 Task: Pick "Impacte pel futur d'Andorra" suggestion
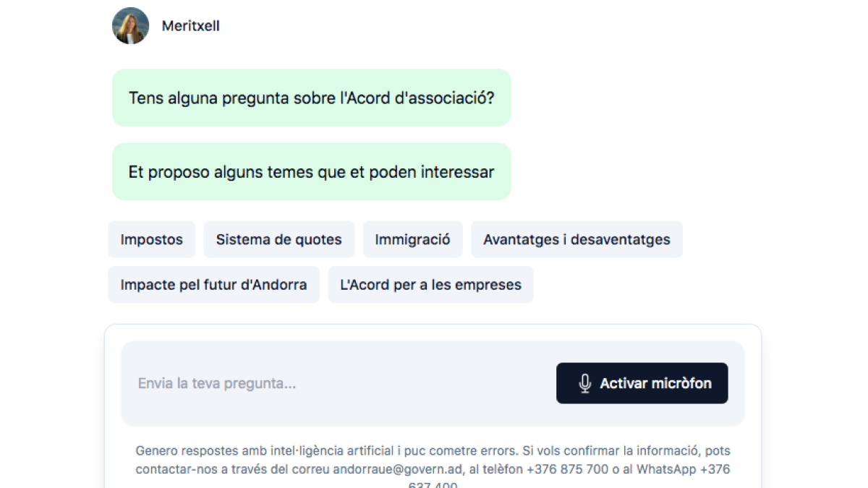[x=213, y=284]
